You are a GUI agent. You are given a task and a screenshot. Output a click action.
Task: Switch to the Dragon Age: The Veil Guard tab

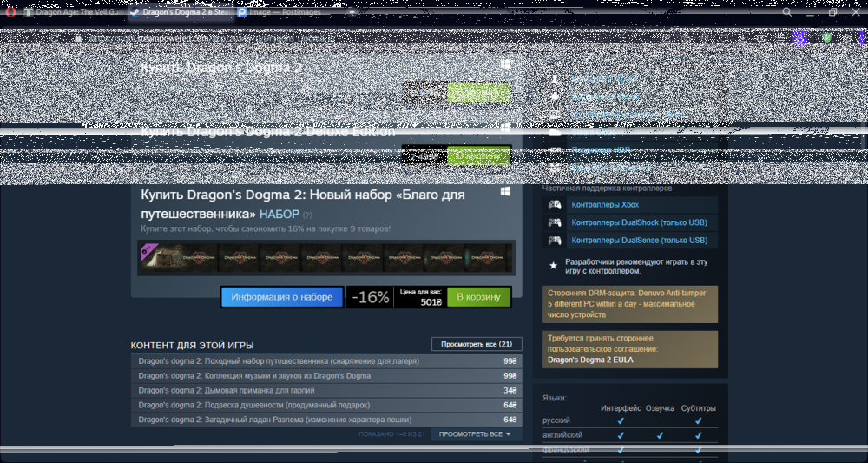click(72, 11)
